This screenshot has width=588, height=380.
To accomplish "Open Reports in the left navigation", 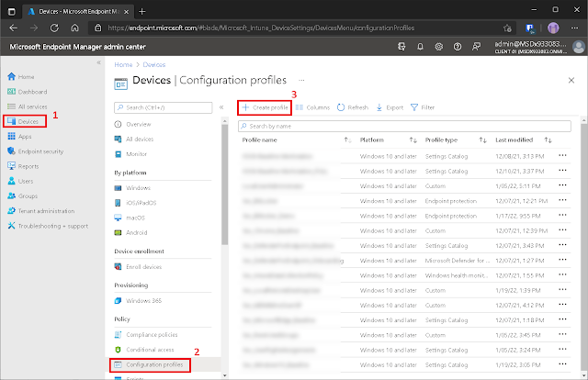I will click(23, 166).
